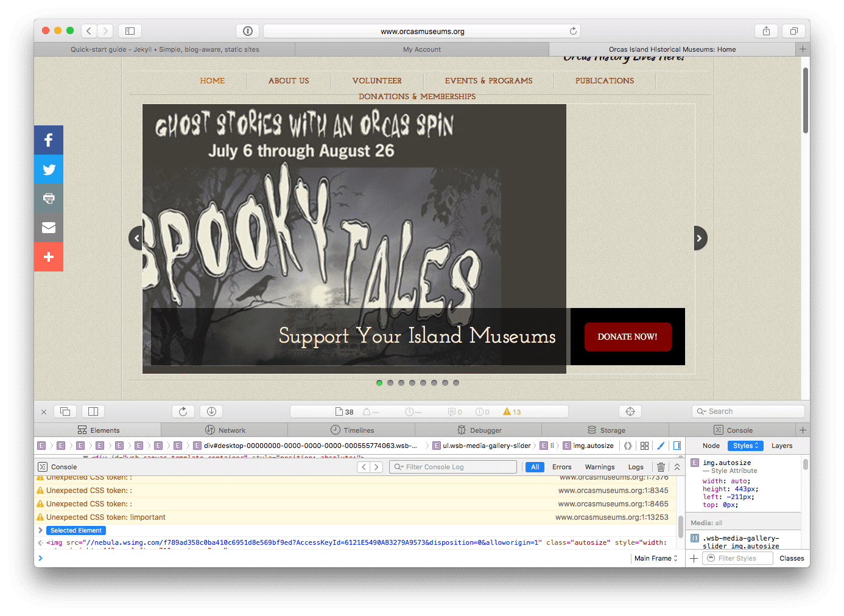This screenshot has height=616, width=844.
Task: Open more sharing options plus icon
Action: pos(49,257)
